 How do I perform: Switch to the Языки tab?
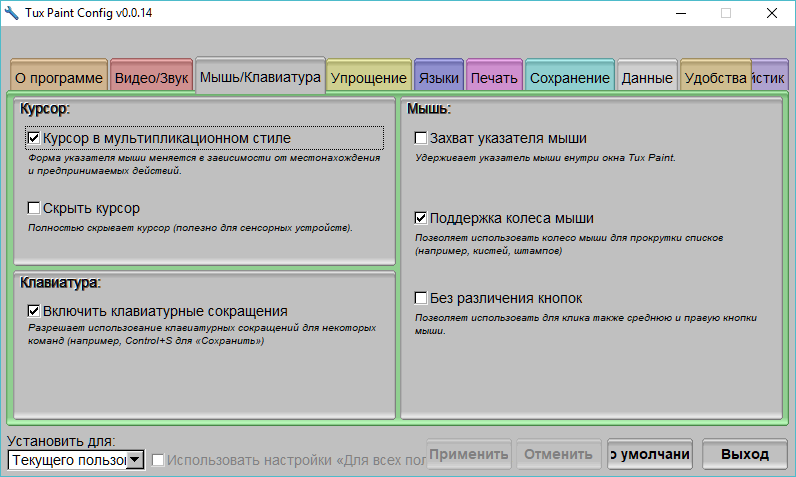(439, 76)
